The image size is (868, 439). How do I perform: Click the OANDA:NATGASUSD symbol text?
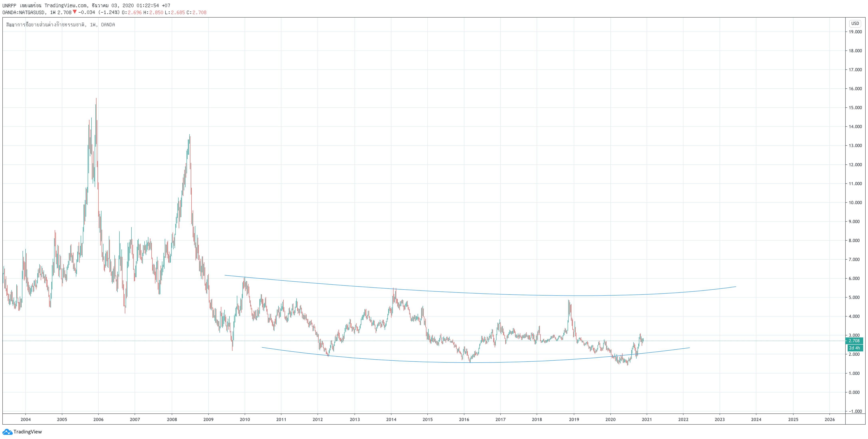[x=23, y=12]
